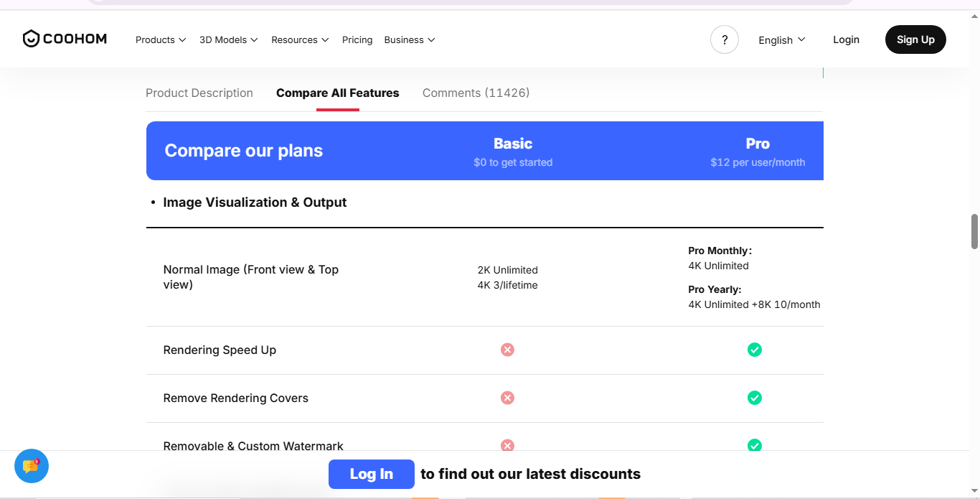Click red cross for Rendering Speed Up Basic
Image resolution: width=980 pixels, height=499 pixels.
pyautogui.click(x=507, y=350)
